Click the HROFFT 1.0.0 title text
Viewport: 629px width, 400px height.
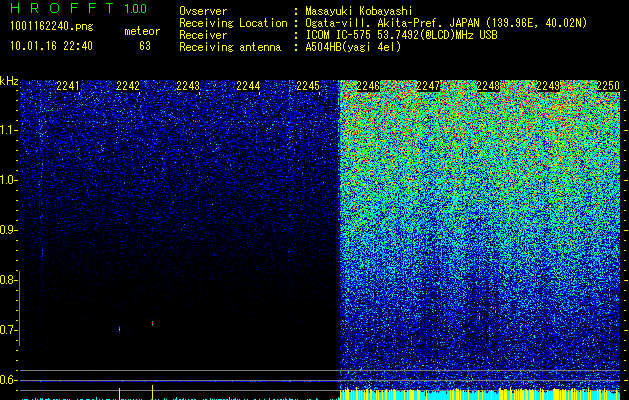click(79, 8)
